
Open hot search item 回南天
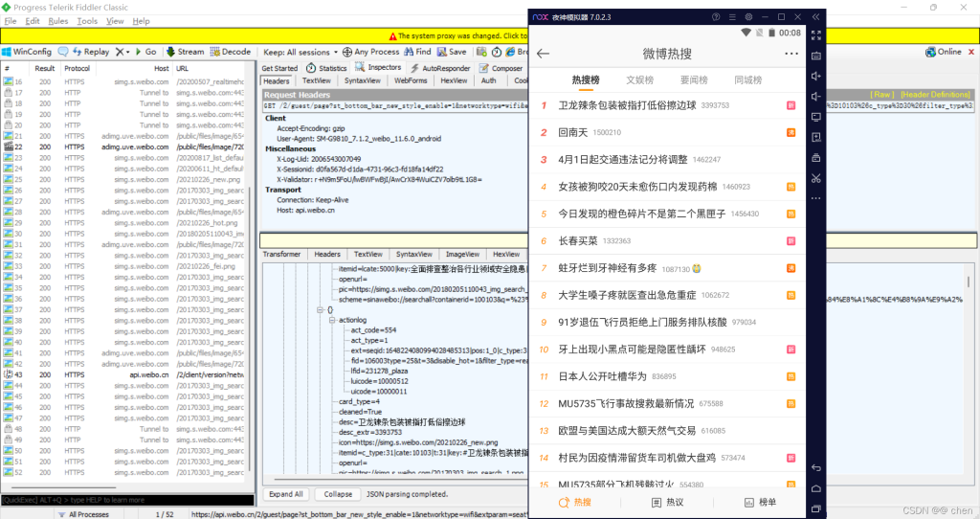coord(667,132)
